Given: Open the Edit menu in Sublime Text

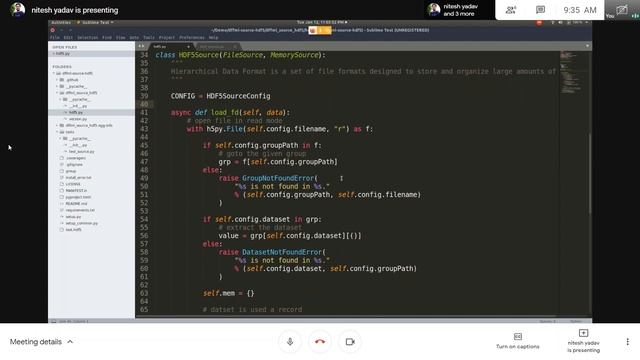Looking at the screenshot, I should click(68, 38).
